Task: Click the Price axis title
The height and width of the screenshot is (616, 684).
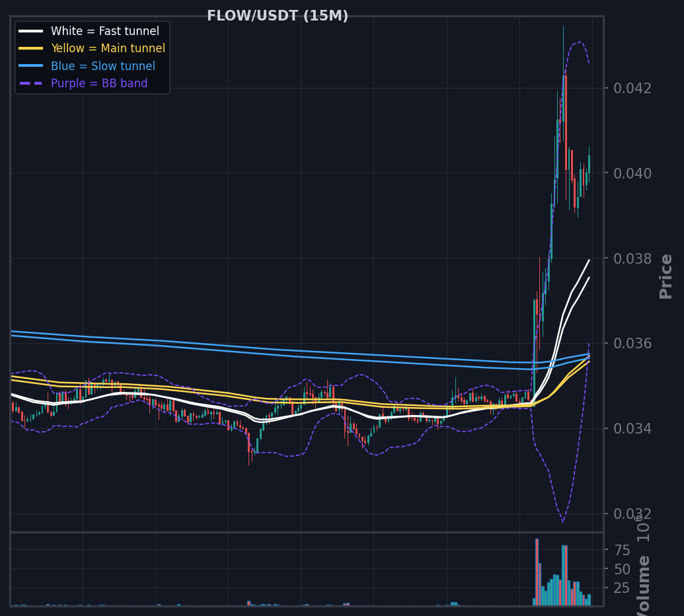Action: 665,276
